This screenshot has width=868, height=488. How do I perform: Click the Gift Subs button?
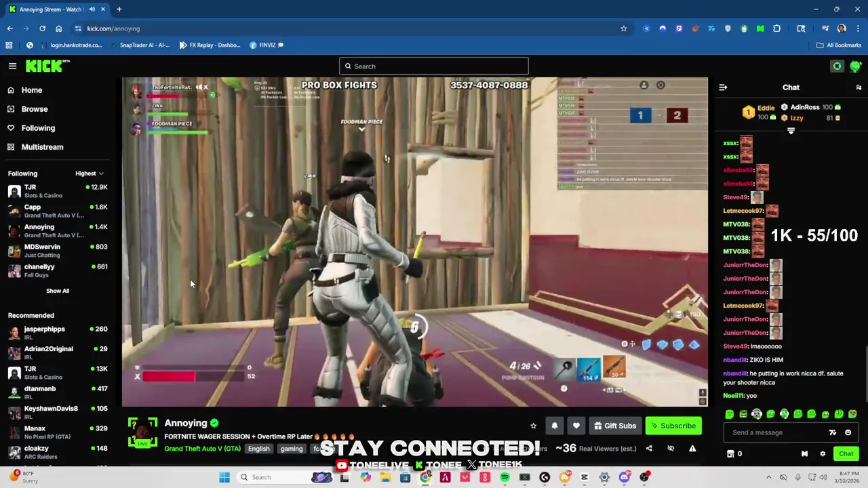615,426
